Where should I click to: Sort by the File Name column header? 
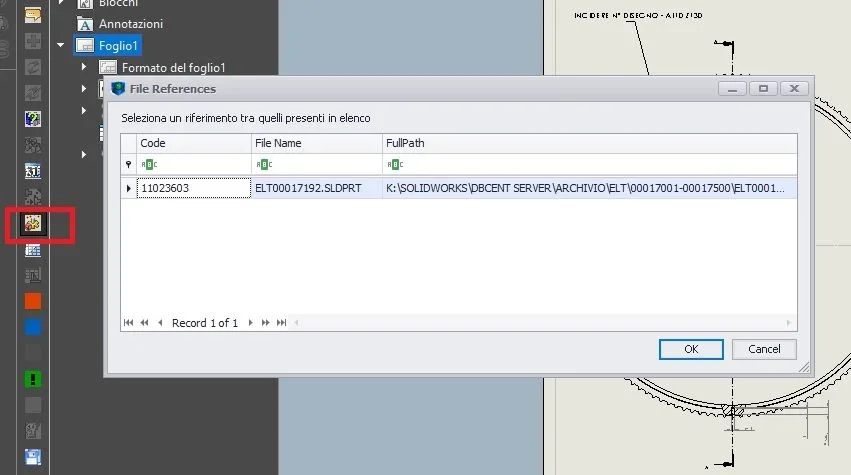[317, 143]
